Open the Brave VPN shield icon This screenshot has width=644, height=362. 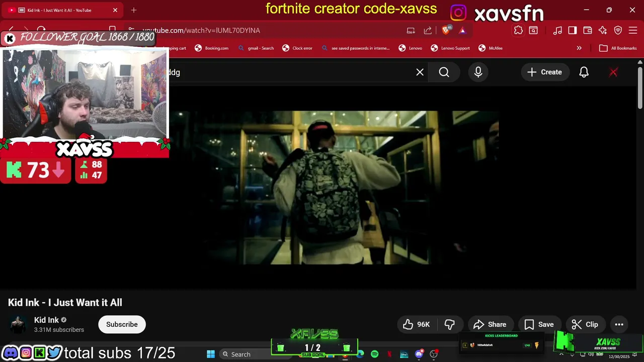point(618,30)
